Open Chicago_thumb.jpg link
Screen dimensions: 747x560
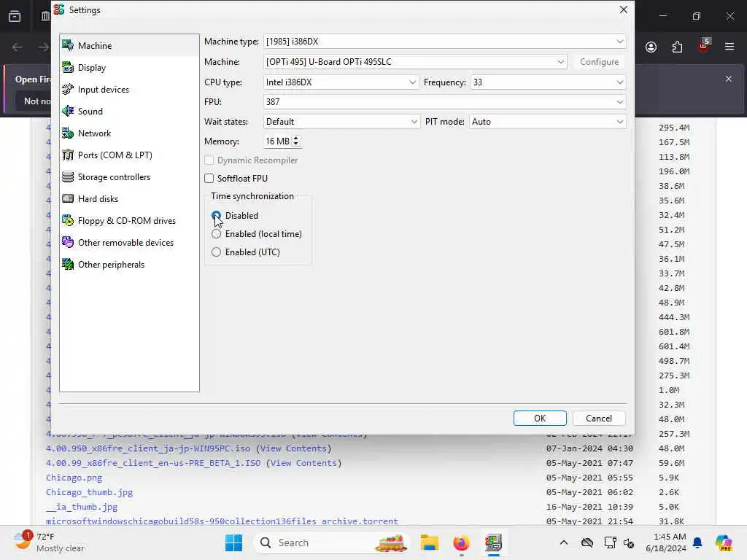coord(89,492)
